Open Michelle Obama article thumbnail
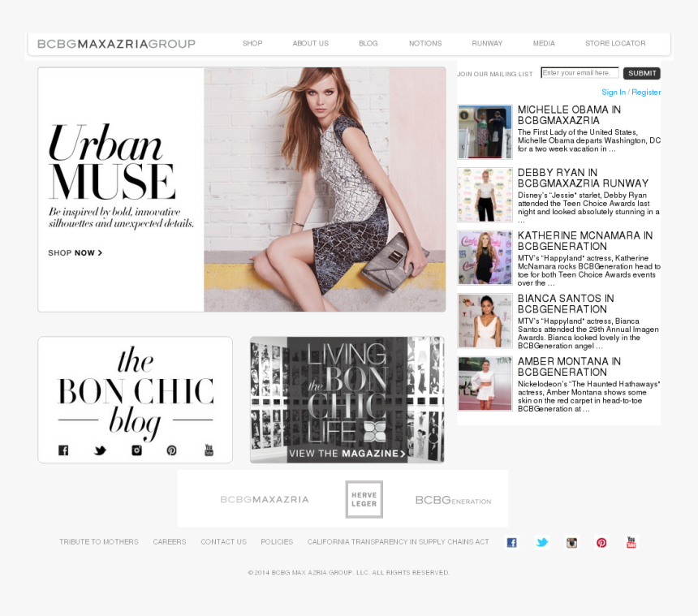 [485, 131]
